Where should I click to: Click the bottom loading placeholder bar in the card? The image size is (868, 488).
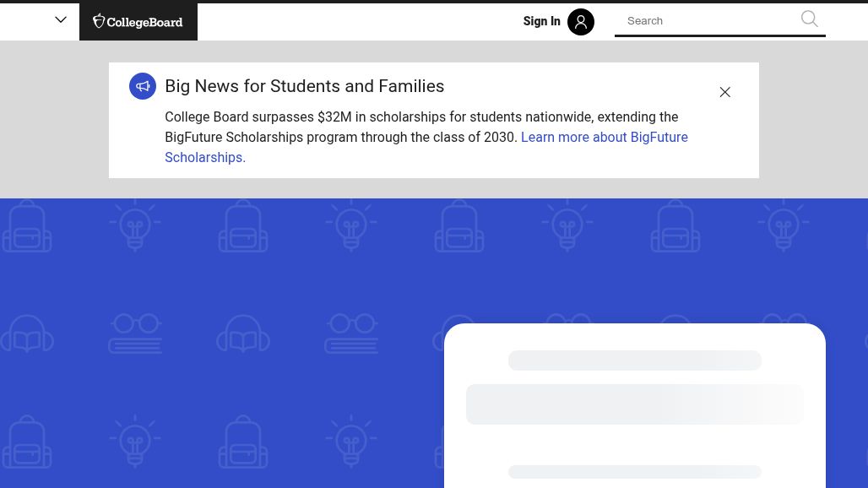634,472
